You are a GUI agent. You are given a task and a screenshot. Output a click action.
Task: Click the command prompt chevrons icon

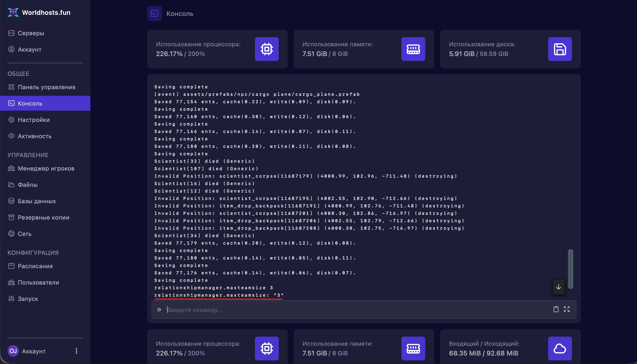click(159, 309)
